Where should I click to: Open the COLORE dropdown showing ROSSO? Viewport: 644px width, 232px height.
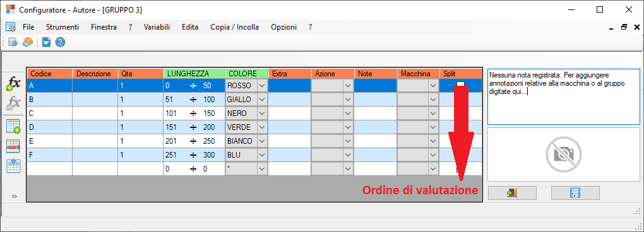[x=263, y=85]
